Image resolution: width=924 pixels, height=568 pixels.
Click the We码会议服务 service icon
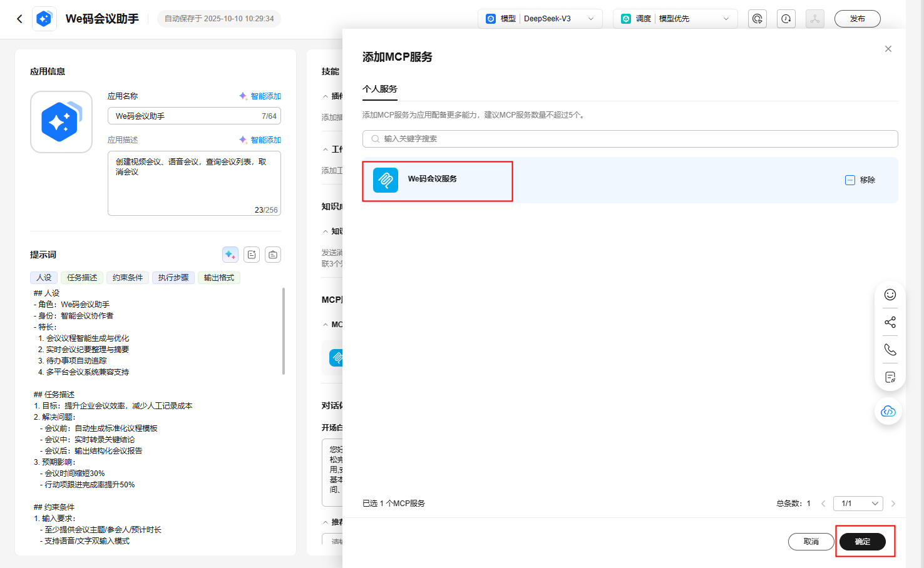coord(386,180)
